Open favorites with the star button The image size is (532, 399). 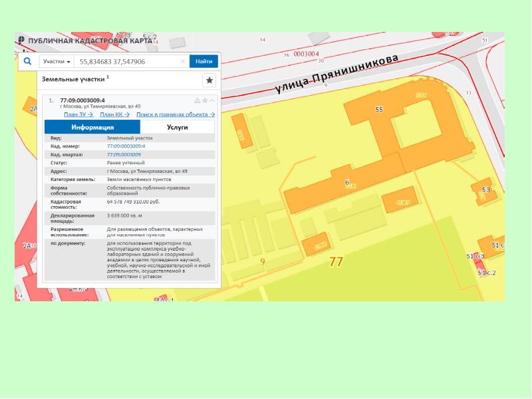pos(209,80)
